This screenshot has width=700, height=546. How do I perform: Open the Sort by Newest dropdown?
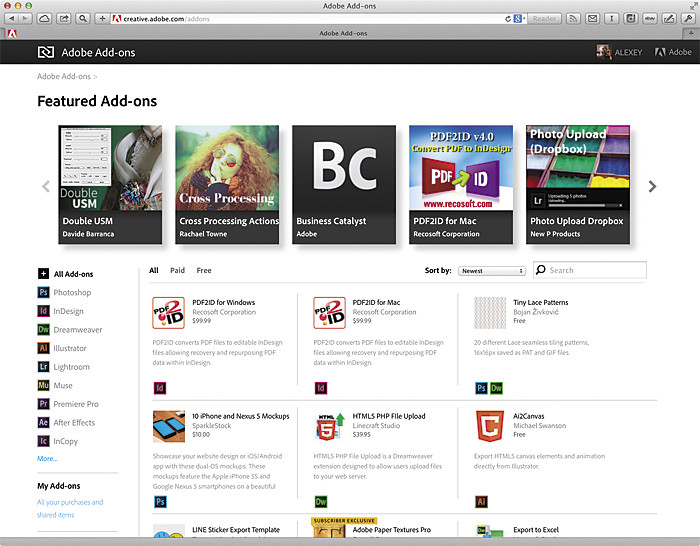(492, 271)
